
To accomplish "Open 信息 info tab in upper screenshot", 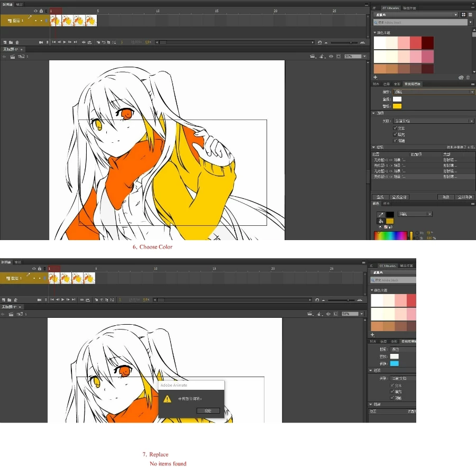I will [x=387, y=84].
